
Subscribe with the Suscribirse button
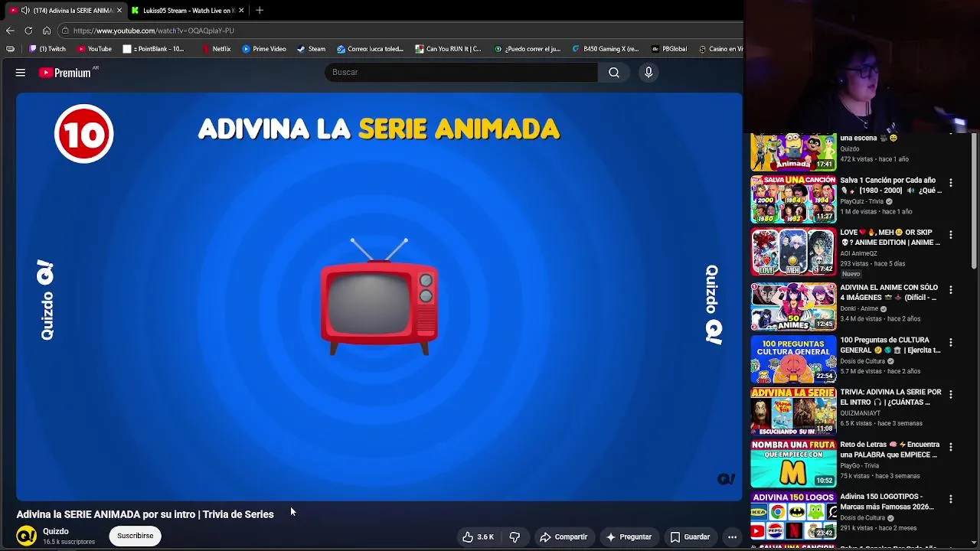[136, 536]
